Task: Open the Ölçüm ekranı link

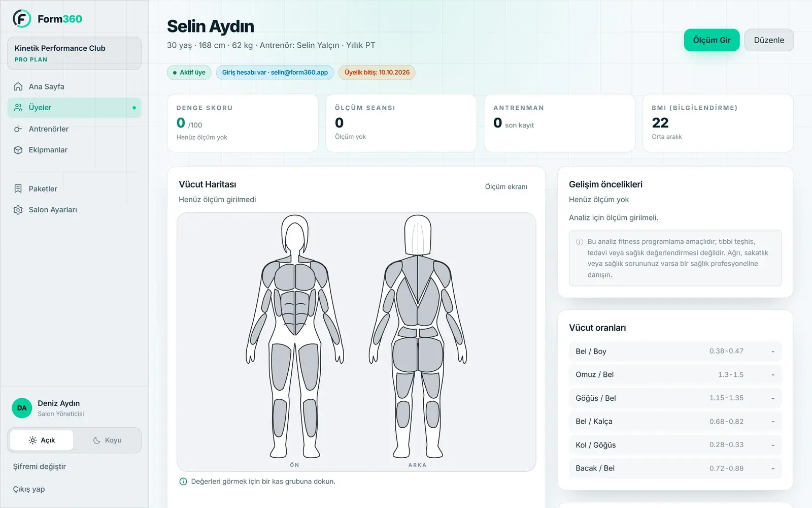Action: [x=506, y=186]
